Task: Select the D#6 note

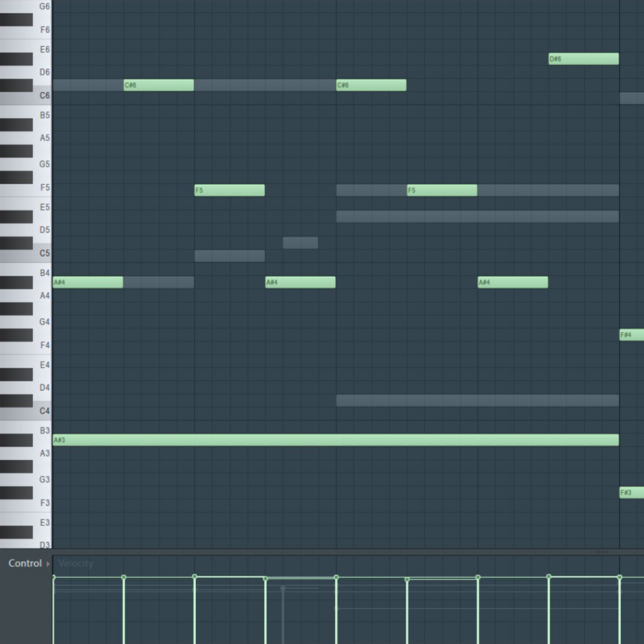Action: tap(583, 59)
